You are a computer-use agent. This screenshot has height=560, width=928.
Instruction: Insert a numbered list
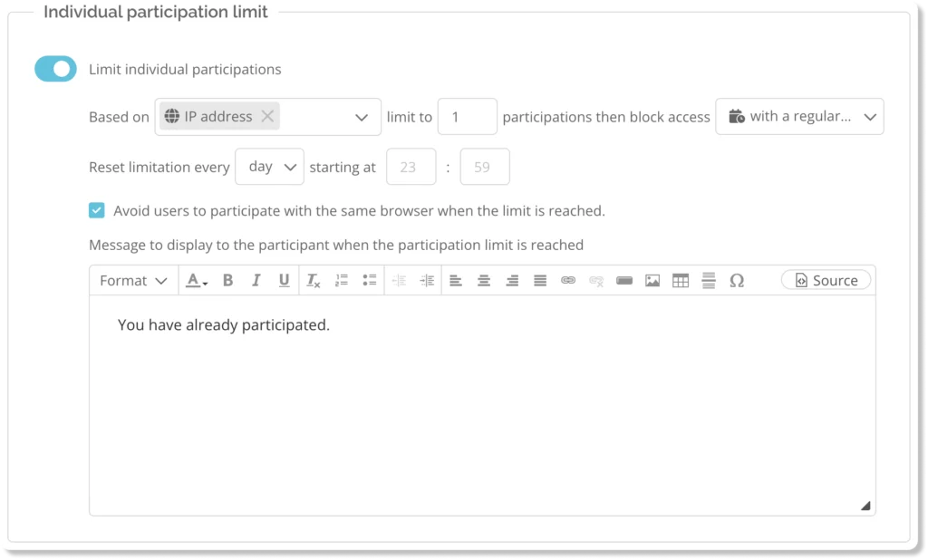342,281
